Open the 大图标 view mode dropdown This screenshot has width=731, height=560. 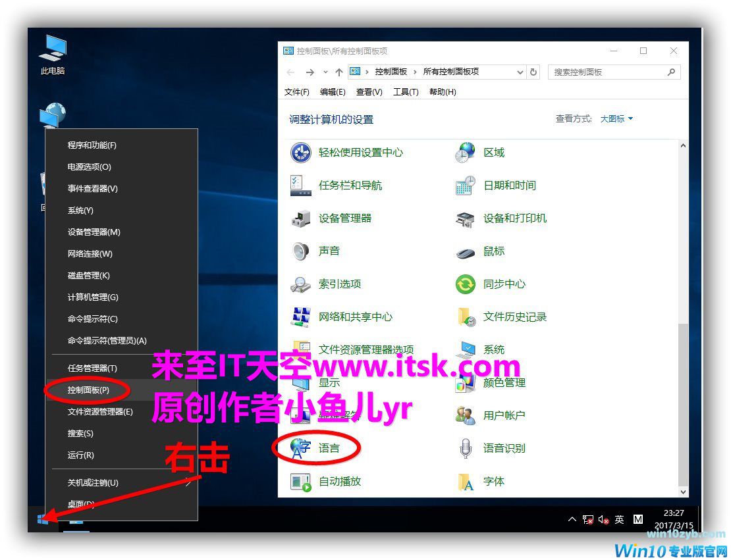[616, 119]
